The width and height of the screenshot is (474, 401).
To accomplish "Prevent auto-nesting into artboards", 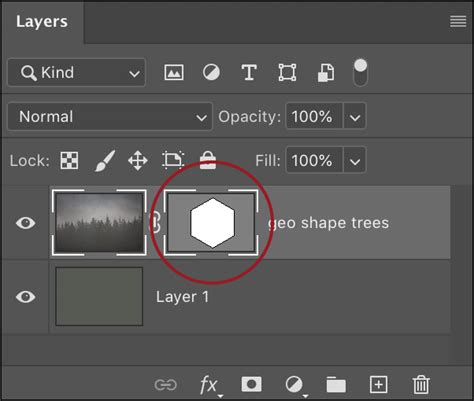I will pyautogui.click(x=173, y=160).
